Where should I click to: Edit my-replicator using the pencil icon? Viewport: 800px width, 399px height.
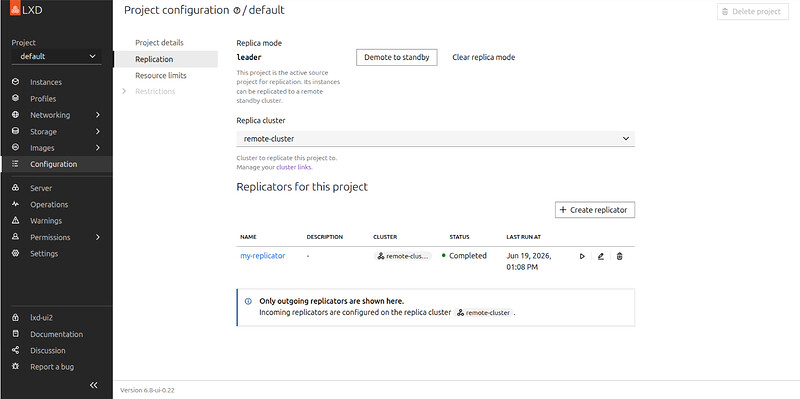tap(601, 256)
